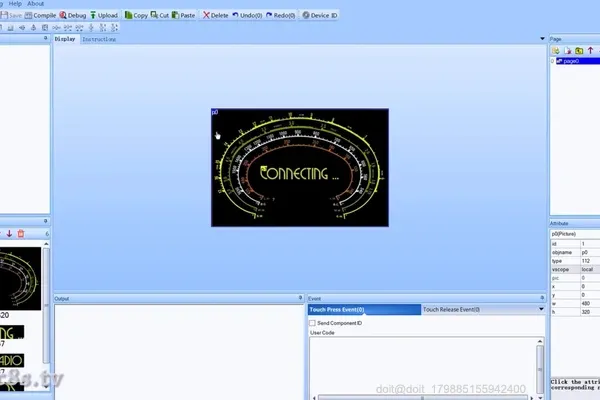This screenshot has height=400, width=600.
Task: Click the vscope attribute value local
Action: (x=590, y=269)
